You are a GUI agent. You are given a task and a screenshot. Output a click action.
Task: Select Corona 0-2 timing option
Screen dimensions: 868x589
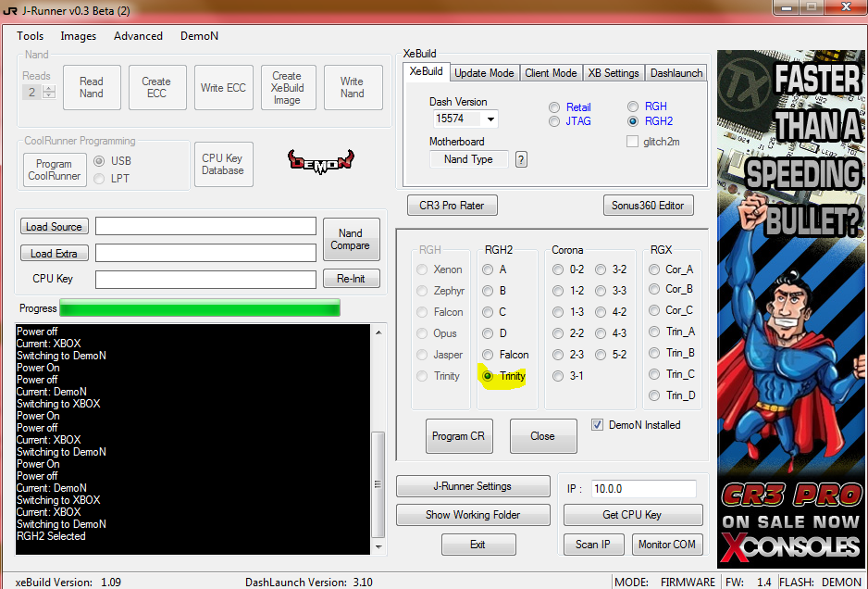(558, 269)
